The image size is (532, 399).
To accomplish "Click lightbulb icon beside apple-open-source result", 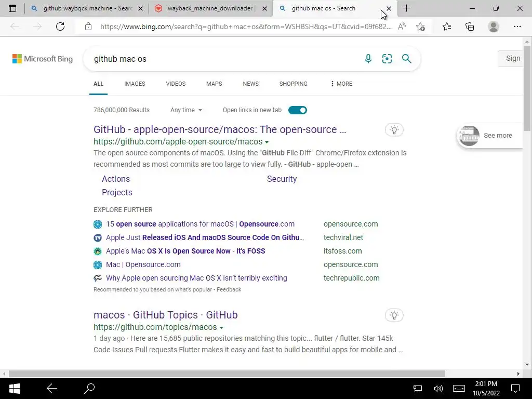I will [394, 129].
